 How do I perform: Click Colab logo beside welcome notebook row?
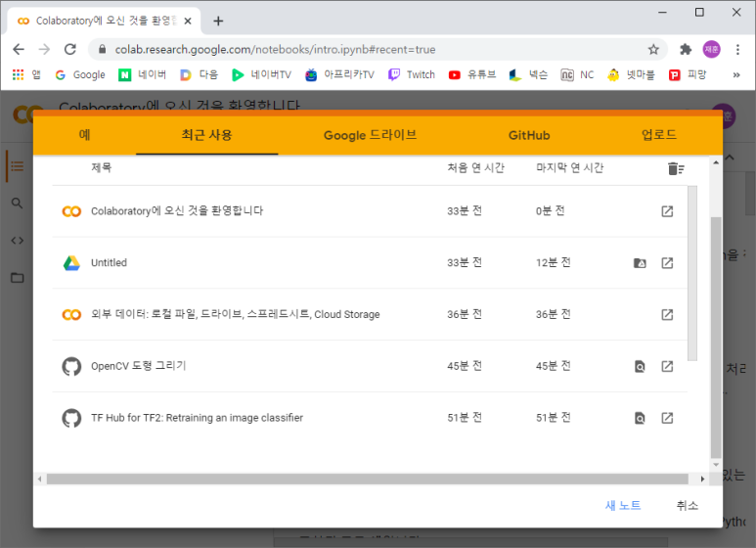point(71,211)
